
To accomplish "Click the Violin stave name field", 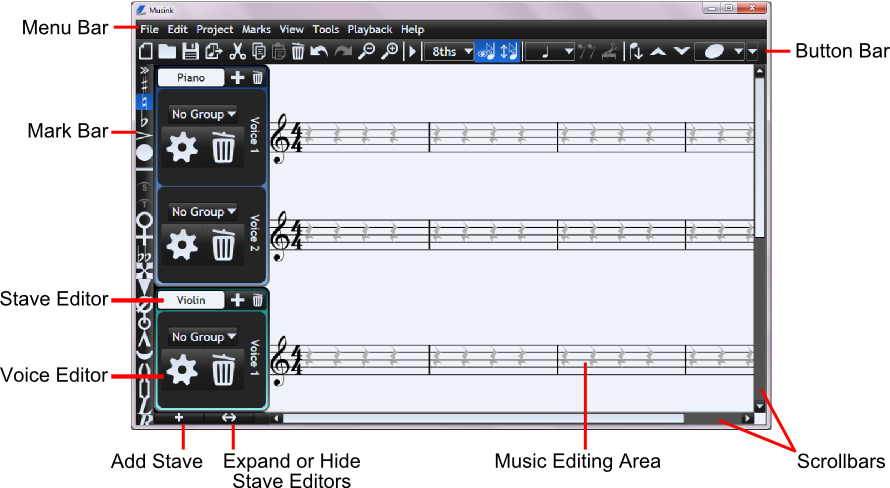I will click(191, 300).
